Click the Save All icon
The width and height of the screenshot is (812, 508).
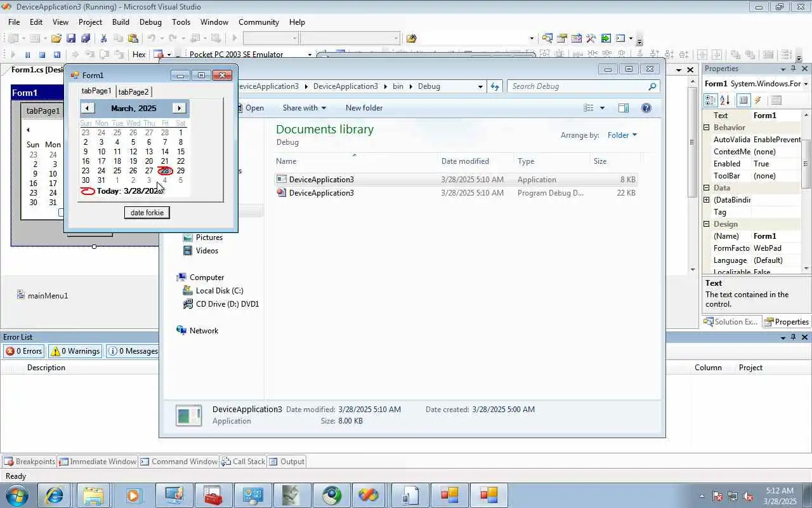(x=86, y=38)
